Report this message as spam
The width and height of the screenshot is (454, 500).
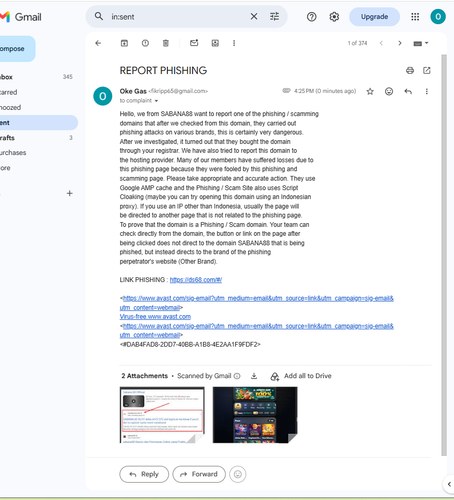tap(145, 43)
